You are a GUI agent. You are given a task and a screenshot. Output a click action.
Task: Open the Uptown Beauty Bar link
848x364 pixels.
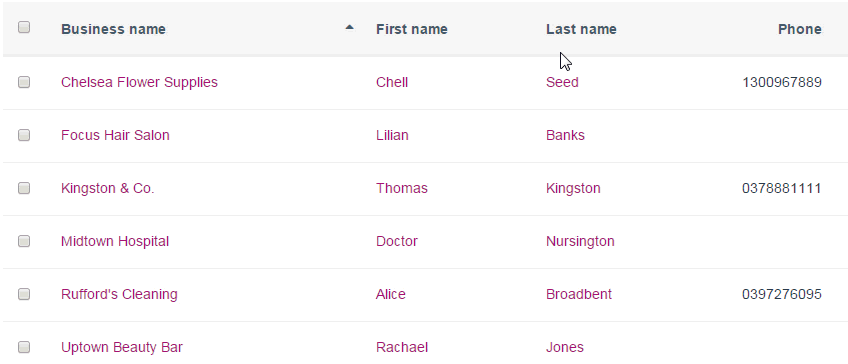[x=122, y=347]
